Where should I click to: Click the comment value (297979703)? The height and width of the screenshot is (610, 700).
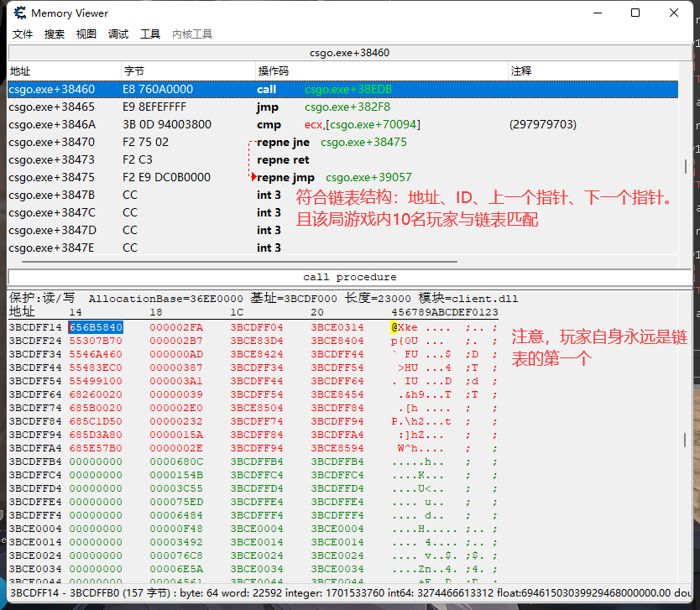pyautogui.click(x=543, y=124)
